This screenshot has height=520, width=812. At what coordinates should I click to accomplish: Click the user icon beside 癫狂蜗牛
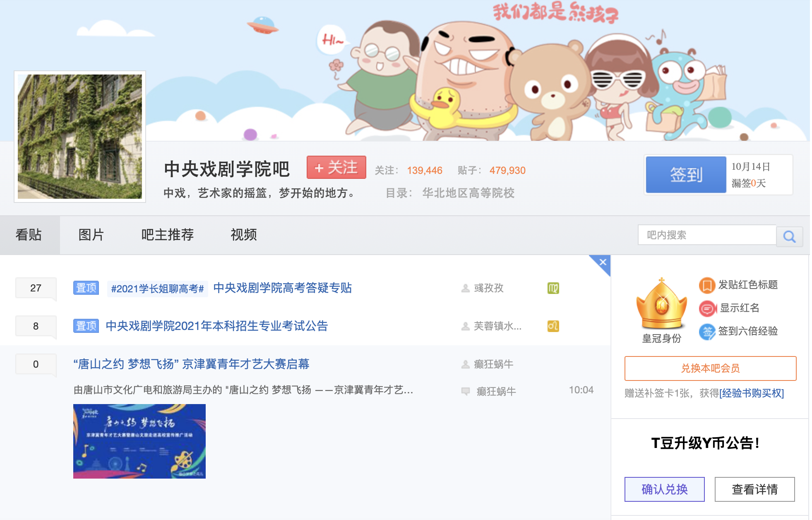466,364
